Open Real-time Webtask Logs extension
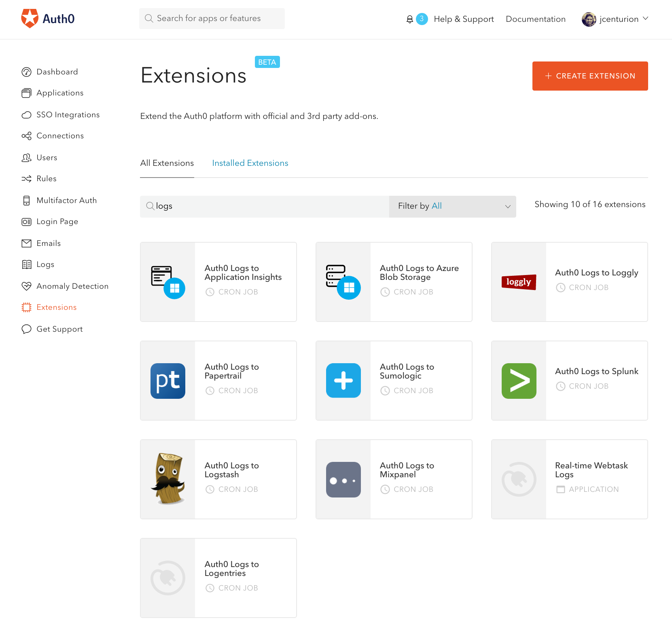The height and width of the screenshot is (635, 672). click(x=569, y=479)
